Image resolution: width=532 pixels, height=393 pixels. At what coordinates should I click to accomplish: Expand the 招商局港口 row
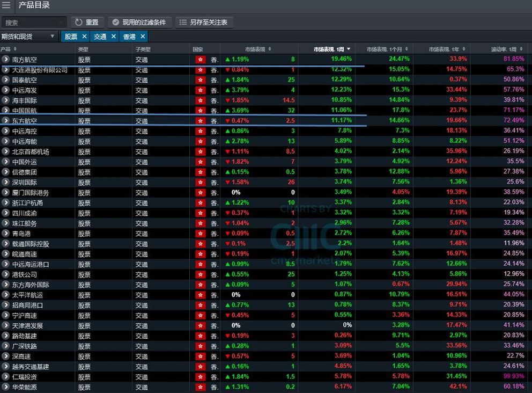point(5,305)
